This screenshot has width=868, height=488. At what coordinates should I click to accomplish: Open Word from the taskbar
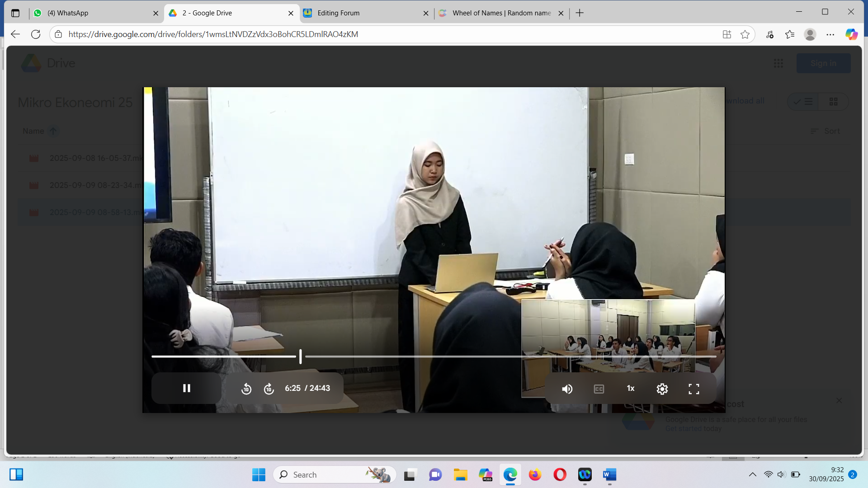tap(609, 474)
